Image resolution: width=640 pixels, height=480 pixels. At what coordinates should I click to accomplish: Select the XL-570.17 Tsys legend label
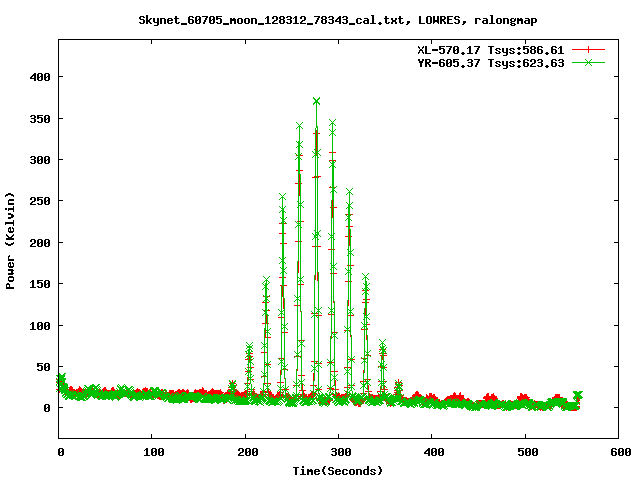coord(490,49)
